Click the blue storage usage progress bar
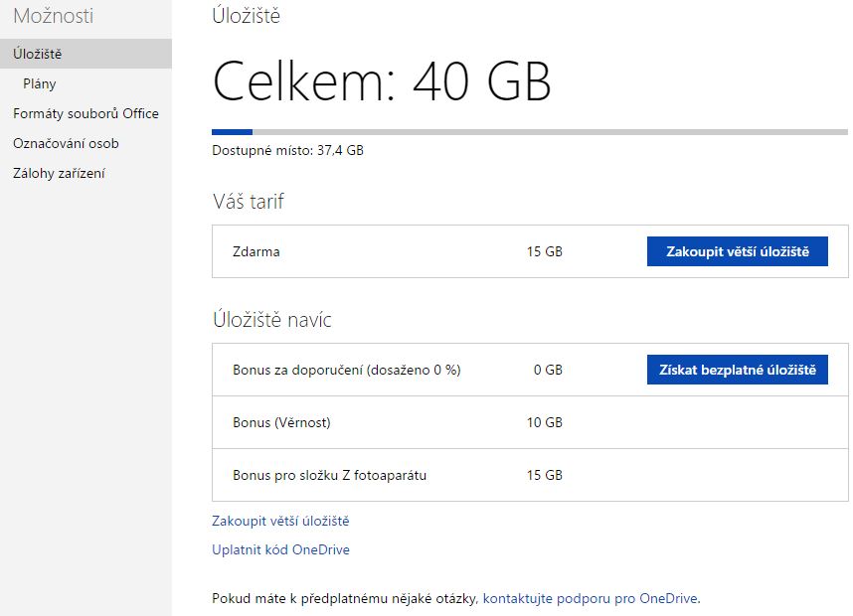The image size is (853, 616). [x=232, y=131]
